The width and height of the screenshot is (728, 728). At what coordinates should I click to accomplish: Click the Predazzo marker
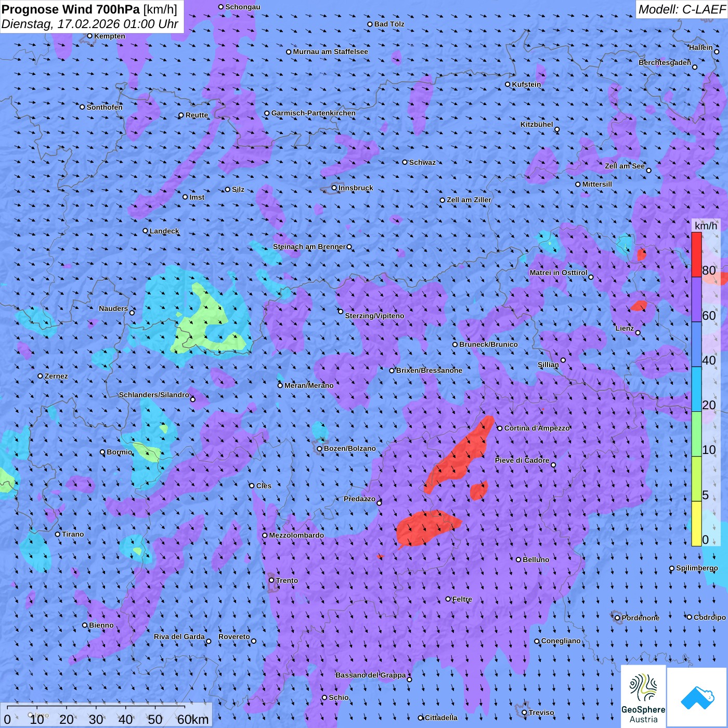tap(379, 503)
